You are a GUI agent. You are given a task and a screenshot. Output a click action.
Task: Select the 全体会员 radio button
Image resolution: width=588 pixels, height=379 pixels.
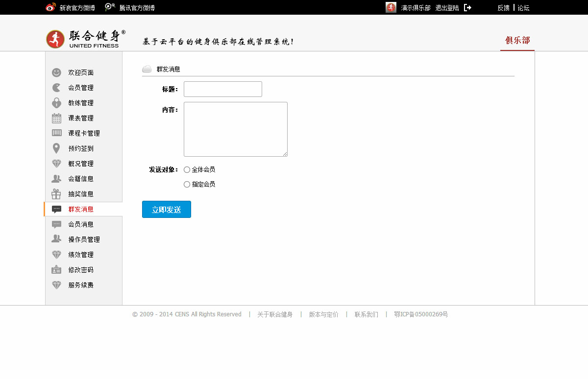click(187, 170)
